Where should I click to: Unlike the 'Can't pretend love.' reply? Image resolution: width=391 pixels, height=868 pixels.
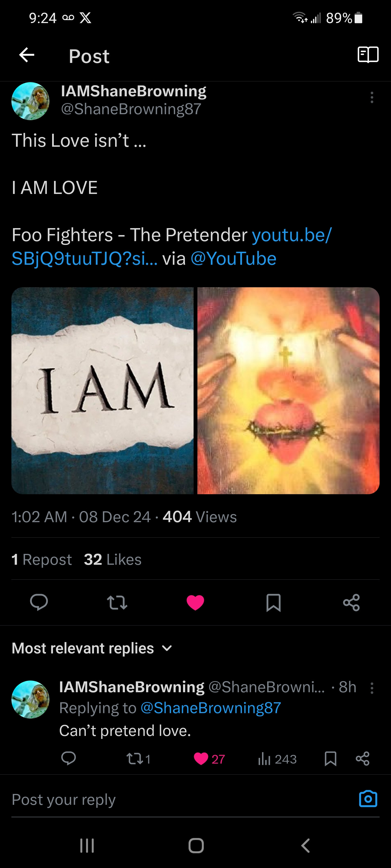pos(201,759)
